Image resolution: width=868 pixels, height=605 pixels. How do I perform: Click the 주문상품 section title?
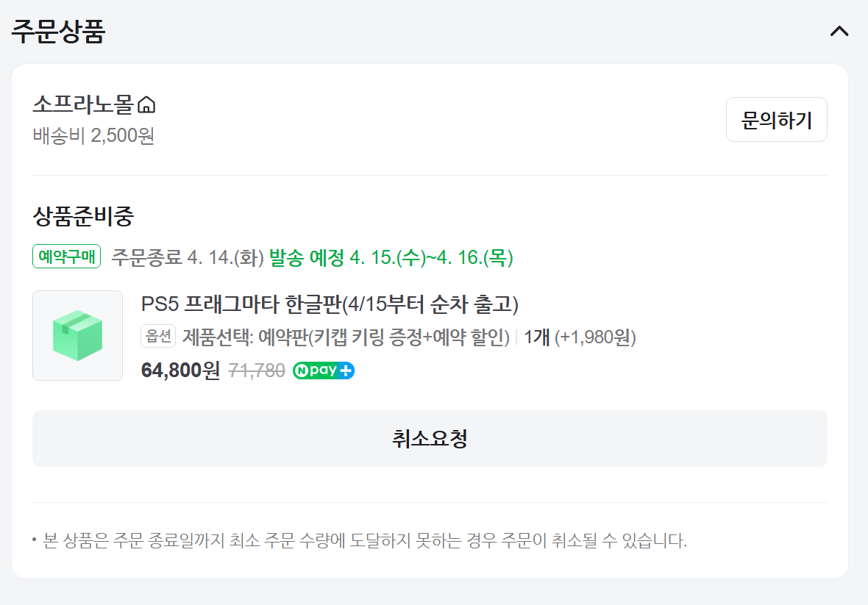point(58,32)
